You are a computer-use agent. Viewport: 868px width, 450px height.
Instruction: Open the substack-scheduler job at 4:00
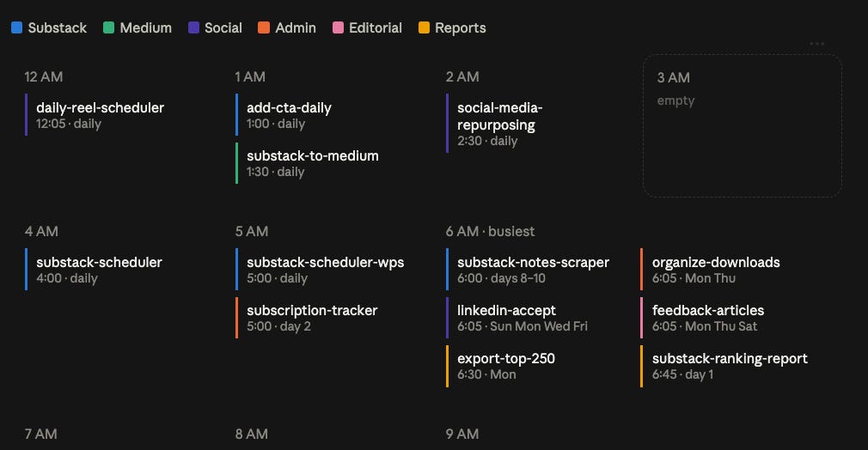tap(95, 270)
